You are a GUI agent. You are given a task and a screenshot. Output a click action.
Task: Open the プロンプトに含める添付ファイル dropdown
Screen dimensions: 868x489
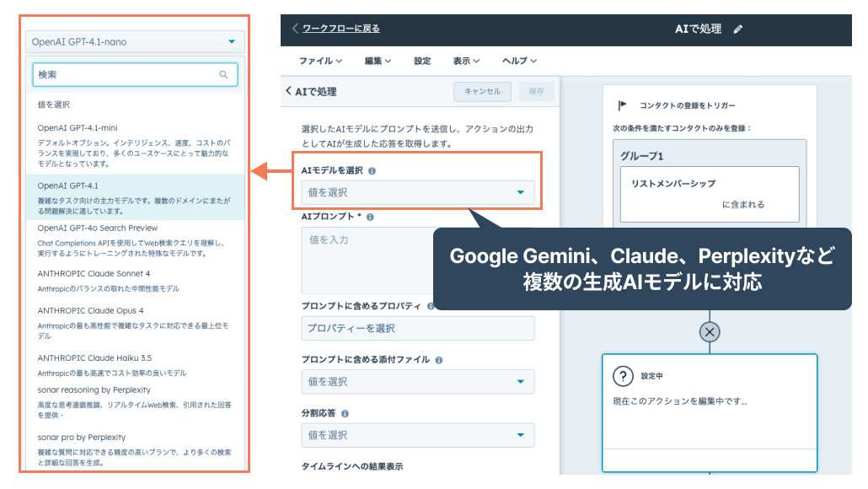(x=417, y=382)
